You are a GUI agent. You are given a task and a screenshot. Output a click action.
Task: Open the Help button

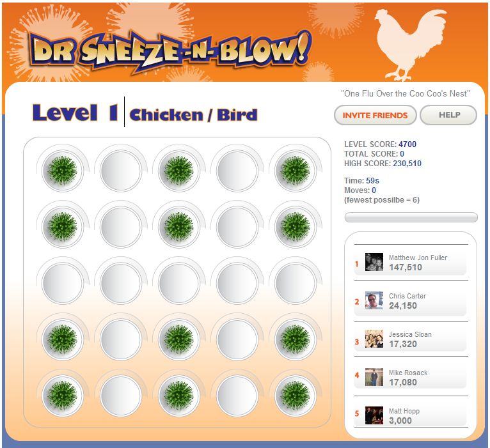pos(448,115)
